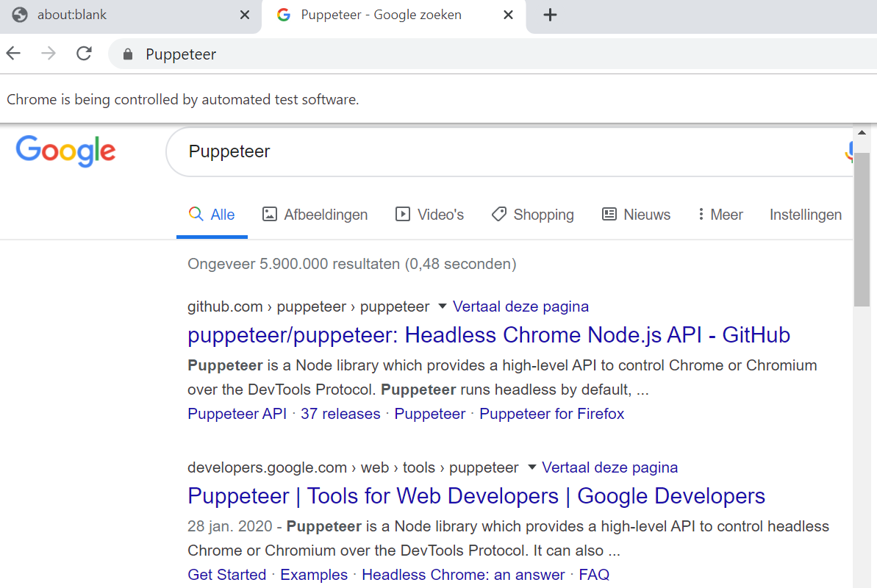Image resolution: width=877 pixels, height=588 pixels.
Task: Select the Alle search tab
Action: [x=212, y=215]
